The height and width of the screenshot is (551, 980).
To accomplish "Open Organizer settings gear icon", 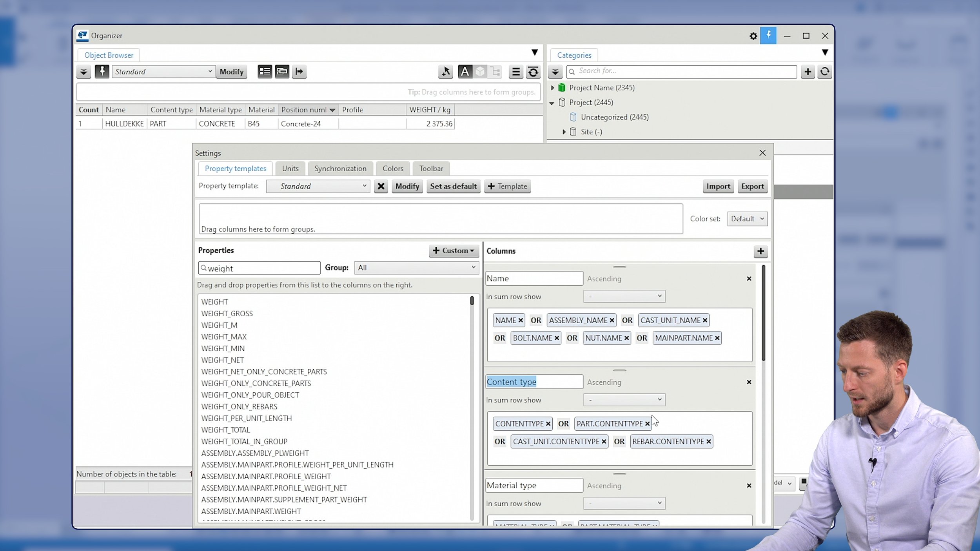I will 753,36.
